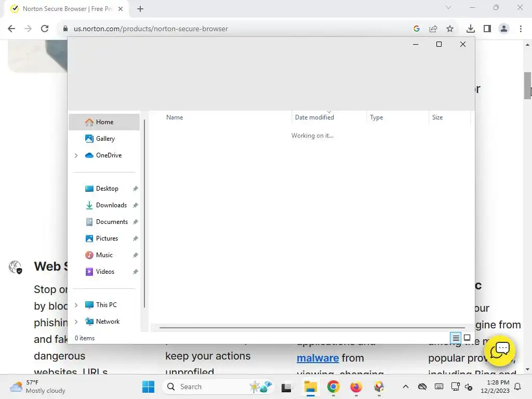
Task: Click Chrome taskbar icon
Action: (x=333, y=387)
